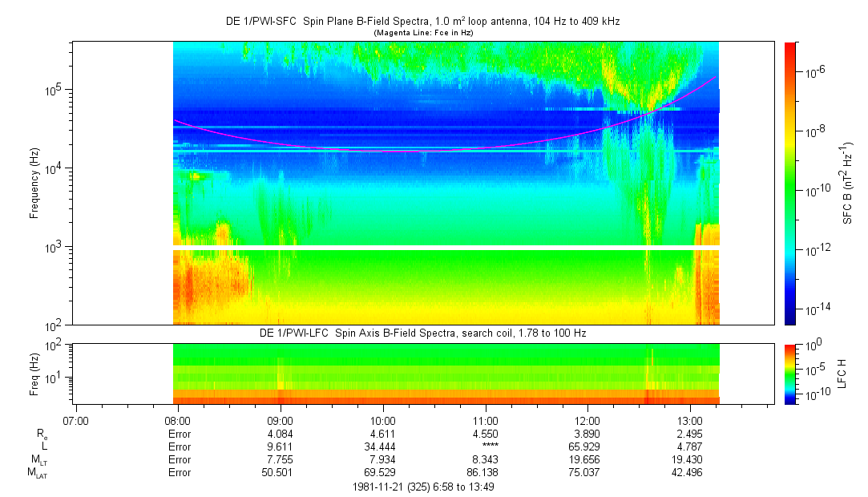868x497 pixels.
Task: Click the LFC H colorbar
Action: pos(790,373)
